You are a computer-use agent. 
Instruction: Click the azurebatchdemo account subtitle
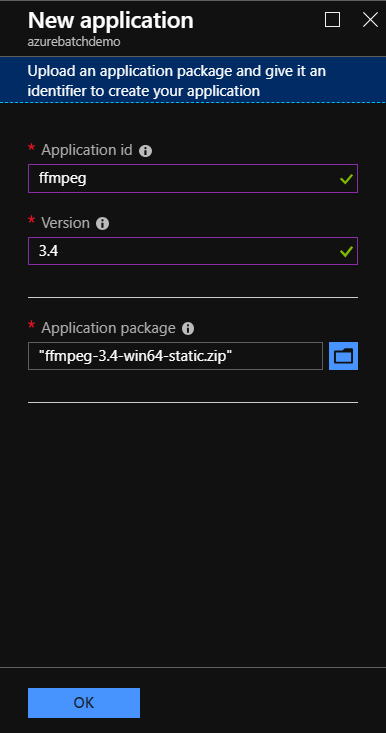coord(74,42)
